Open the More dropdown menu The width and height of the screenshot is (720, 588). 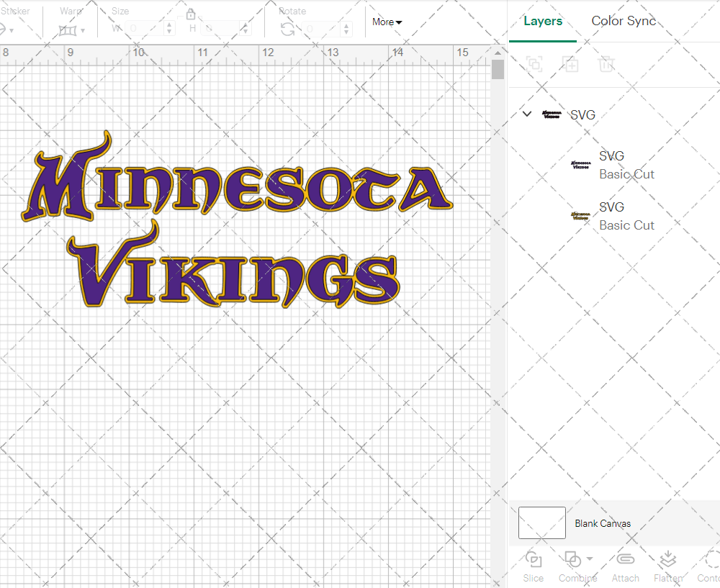pyautogui.click(x=387, y=22)
